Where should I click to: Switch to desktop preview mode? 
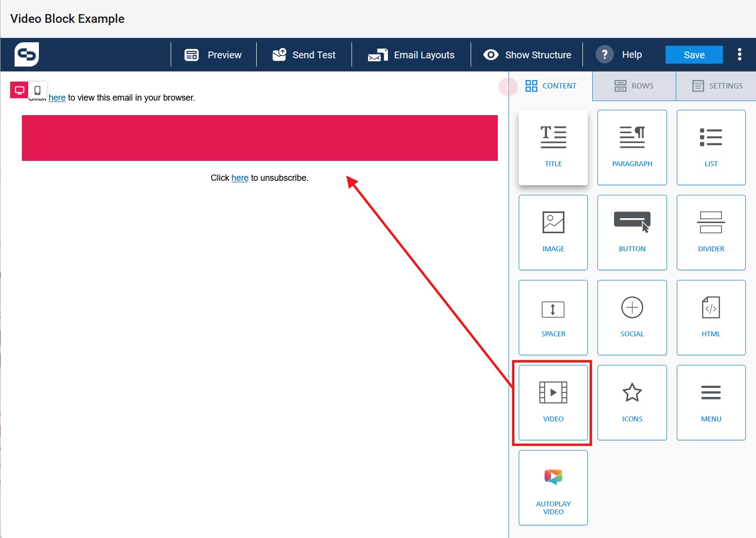tap(19, 90)
